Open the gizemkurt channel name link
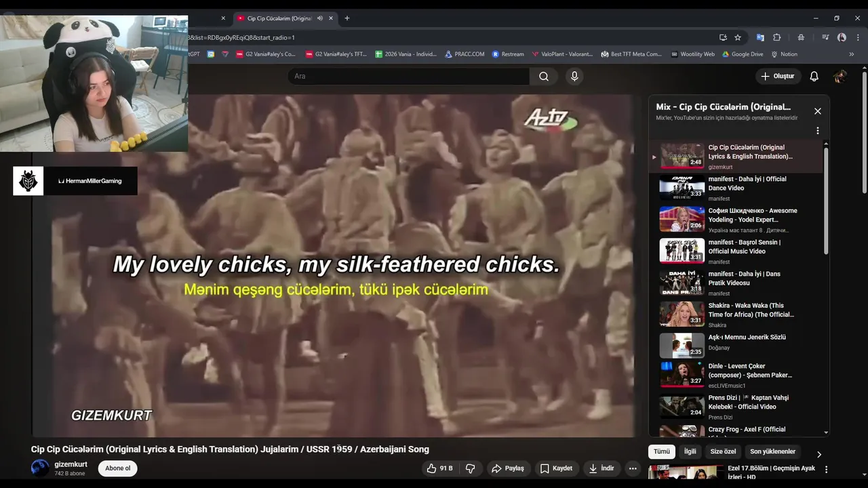The image size is (868, 488). (x=71, y=464)
